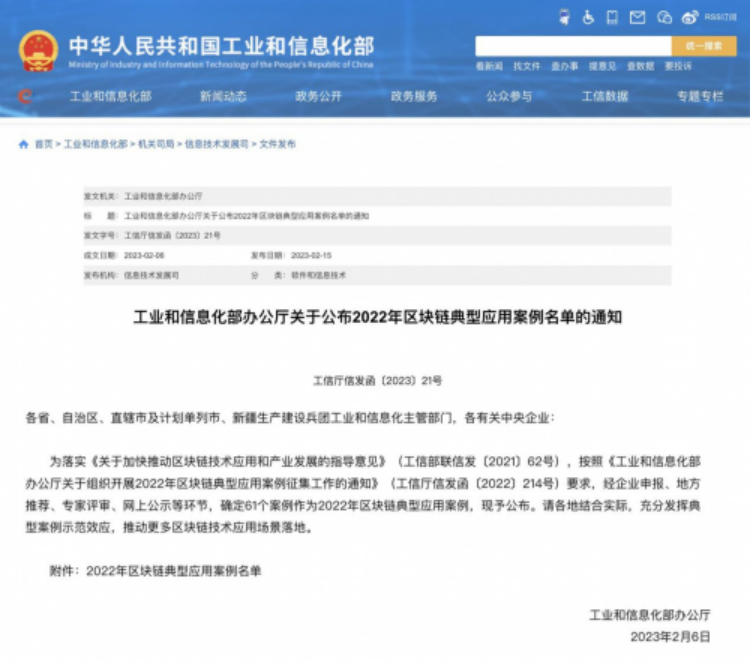The image size is (750, 662).
Task: Open the mobile phone version icon
Action: point(612,18)
